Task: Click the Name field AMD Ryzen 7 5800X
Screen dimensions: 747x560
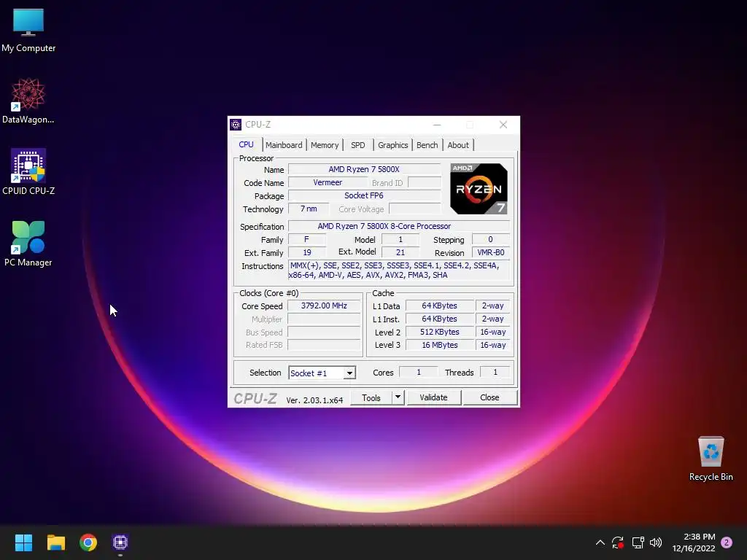Action: 364,169
